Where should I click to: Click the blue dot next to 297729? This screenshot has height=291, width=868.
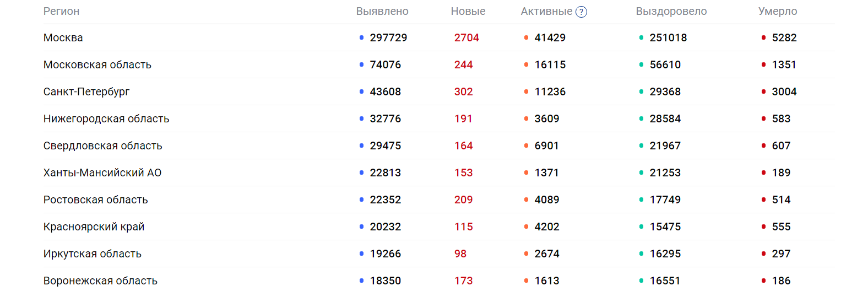click(361, 38)
